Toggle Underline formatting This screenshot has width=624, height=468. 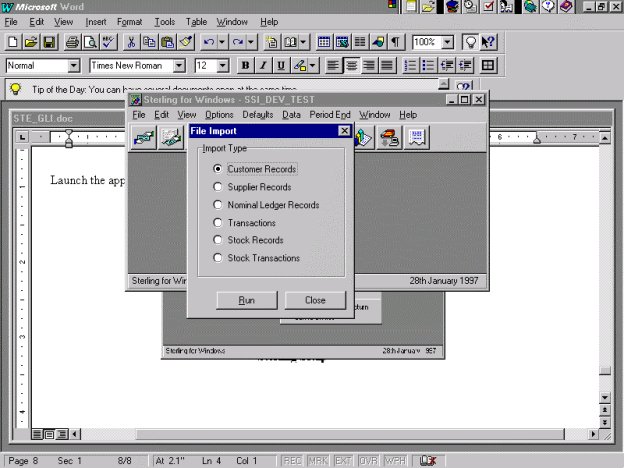click(x=281, y=66)
